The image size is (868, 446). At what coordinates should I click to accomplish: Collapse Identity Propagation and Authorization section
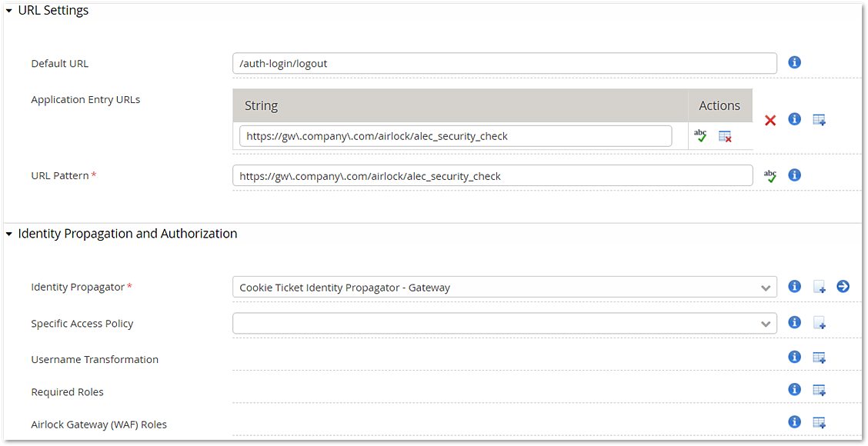9,234
